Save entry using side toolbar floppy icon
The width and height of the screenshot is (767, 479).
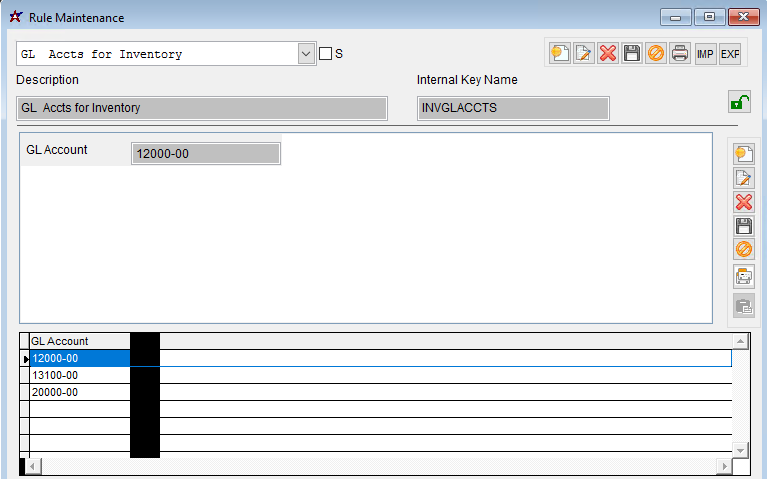[x=744, y=226]
